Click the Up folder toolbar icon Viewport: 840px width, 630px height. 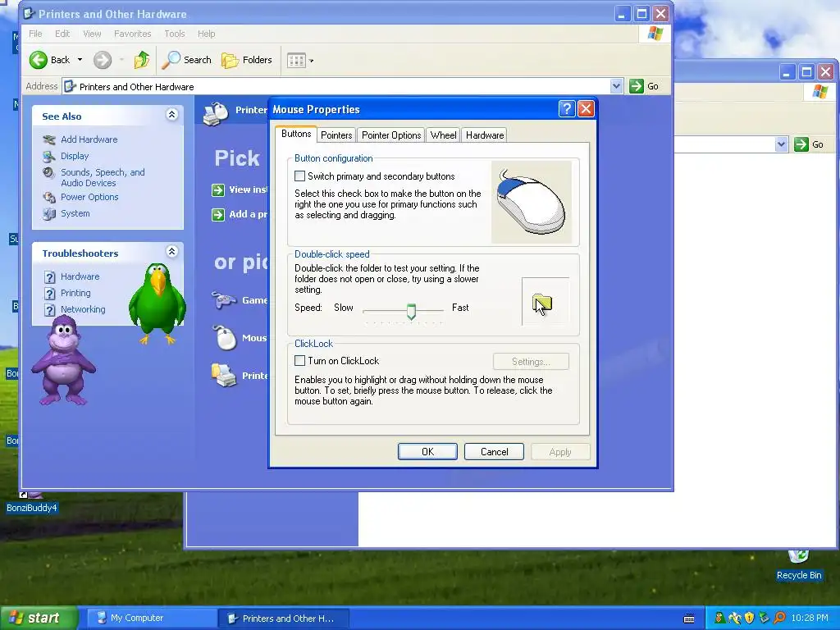point(142,60)
